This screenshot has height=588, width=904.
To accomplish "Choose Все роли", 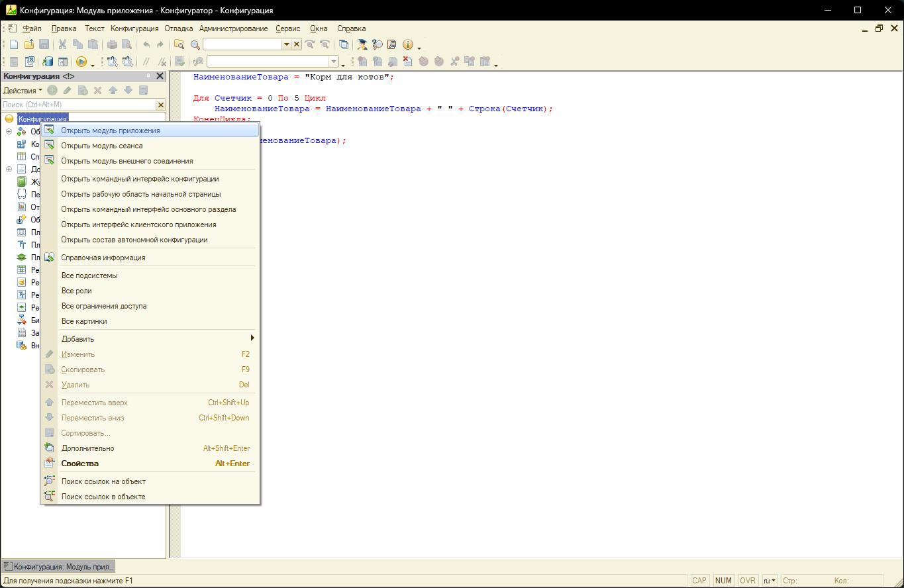I will coord(150,291).
